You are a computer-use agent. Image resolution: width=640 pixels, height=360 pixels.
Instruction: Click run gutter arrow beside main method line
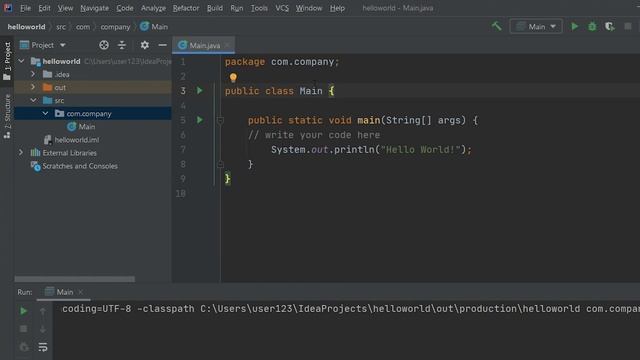[200, 120]
